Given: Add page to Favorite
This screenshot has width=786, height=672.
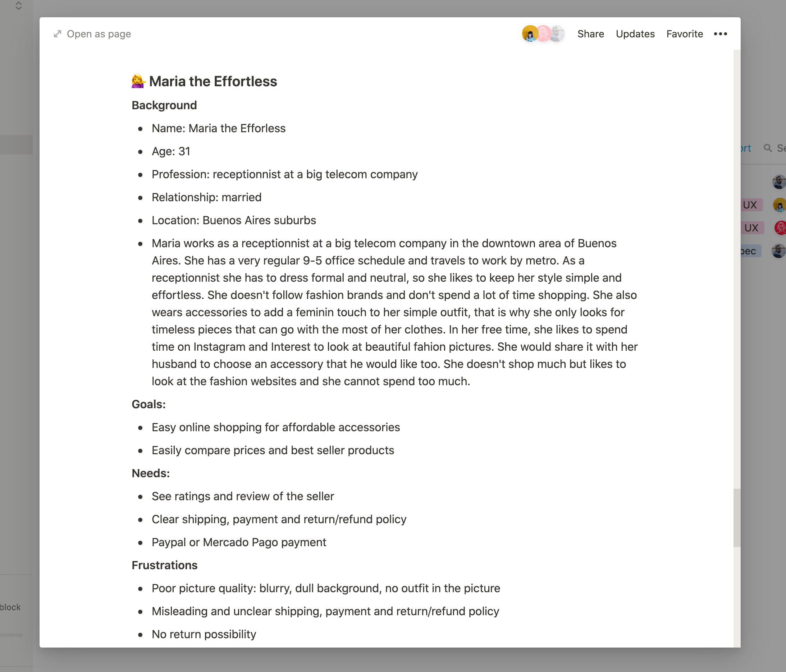Looking at the screenshot, I should [x=684, y=34].
